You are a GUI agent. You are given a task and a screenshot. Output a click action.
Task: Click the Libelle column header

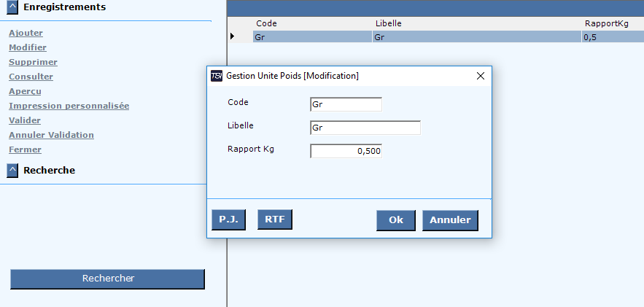[x=389, y=23]
